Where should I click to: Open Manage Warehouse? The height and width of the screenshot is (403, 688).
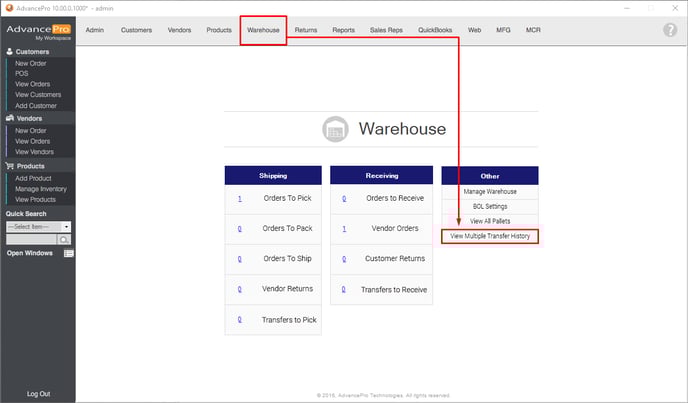coord(490,191)
